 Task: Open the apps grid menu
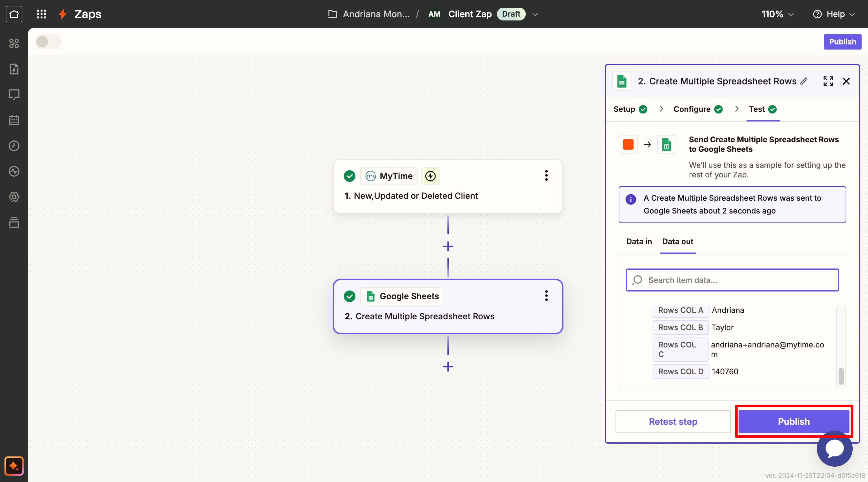point(41,14)
